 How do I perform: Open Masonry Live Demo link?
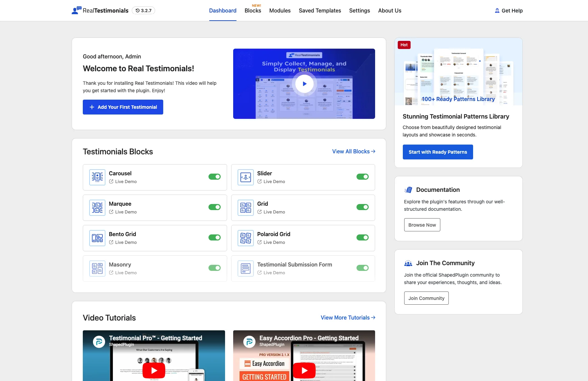click(x=123, y=273)
